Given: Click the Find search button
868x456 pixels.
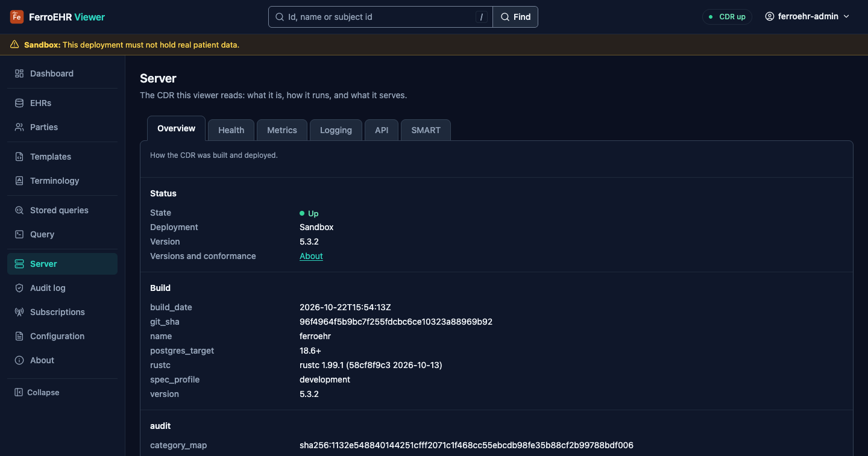Looking at the screenshot, I should [x=515, y=17].
